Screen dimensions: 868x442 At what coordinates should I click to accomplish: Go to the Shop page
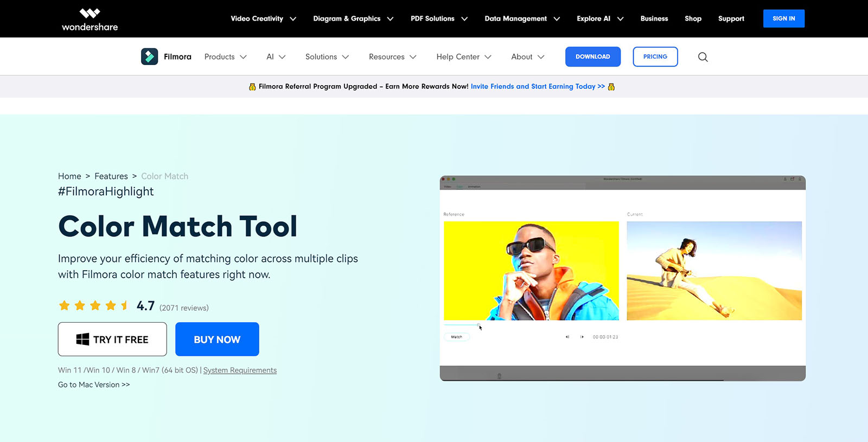[693, 18]
